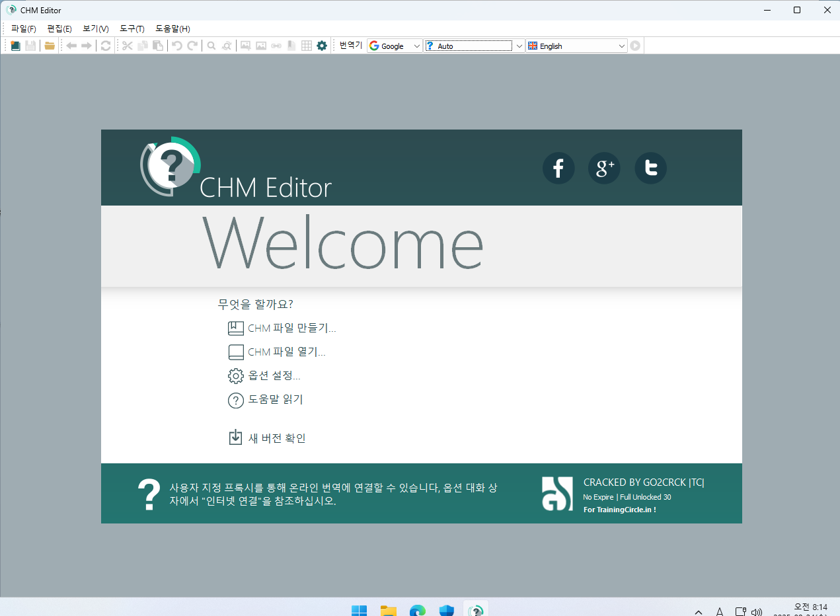Viewport: 840px width, 616px height.
Task: Open File Explorer from the taskbar
Action: (x=388, y=611)
